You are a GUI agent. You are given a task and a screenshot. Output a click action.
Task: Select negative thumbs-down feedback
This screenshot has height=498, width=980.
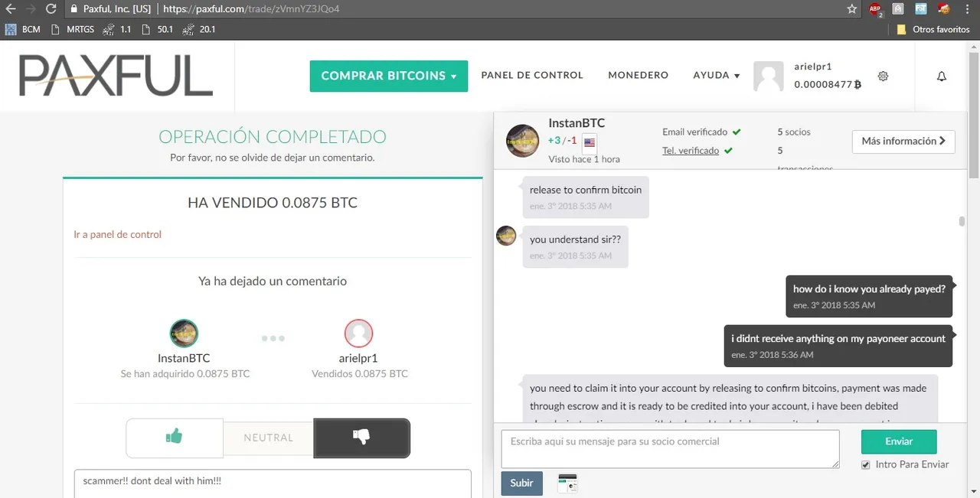coord(361,438)
